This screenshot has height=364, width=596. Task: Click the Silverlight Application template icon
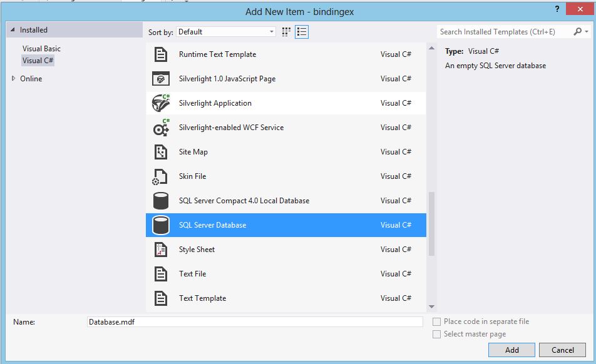click(161, 103)
